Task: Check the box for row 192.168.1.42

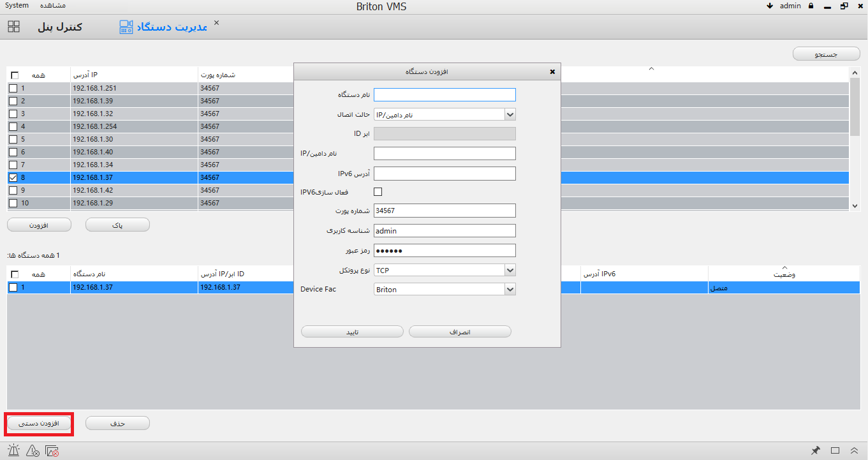Action: pos(13,190)
